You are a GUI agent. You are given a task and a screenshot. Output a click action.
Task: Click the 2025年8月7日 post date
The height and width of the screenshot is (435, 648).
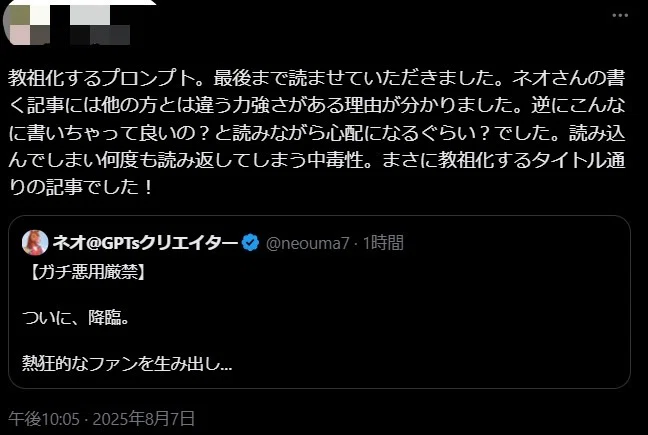[x=143, y=419]
